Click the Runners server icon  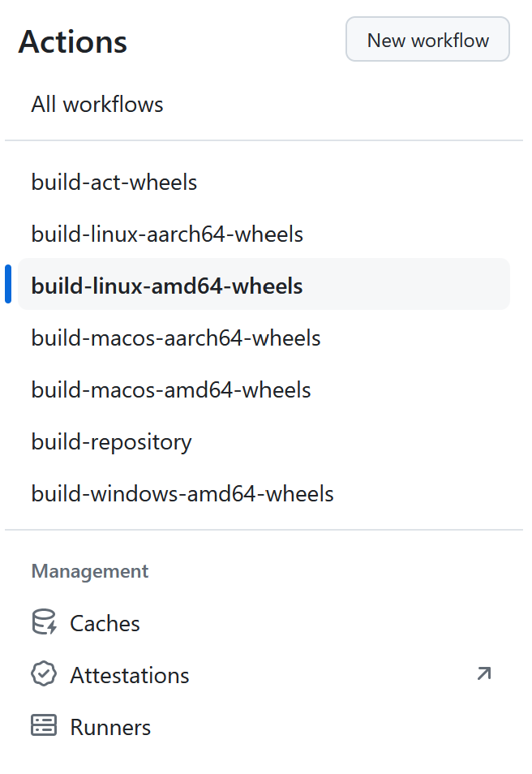click(x=44, y=727)
